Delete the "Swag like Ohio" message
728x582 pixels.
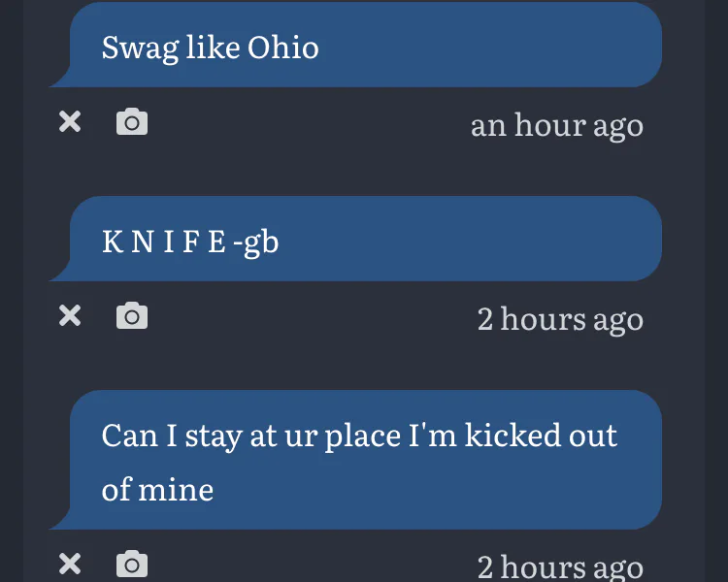point(70,122)
